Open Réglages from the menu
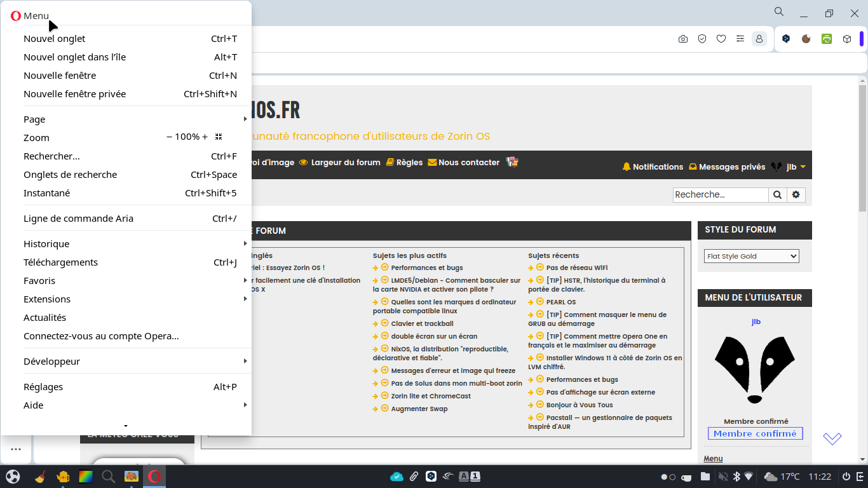Screen dimensions: 868x488 click(43, 387)
